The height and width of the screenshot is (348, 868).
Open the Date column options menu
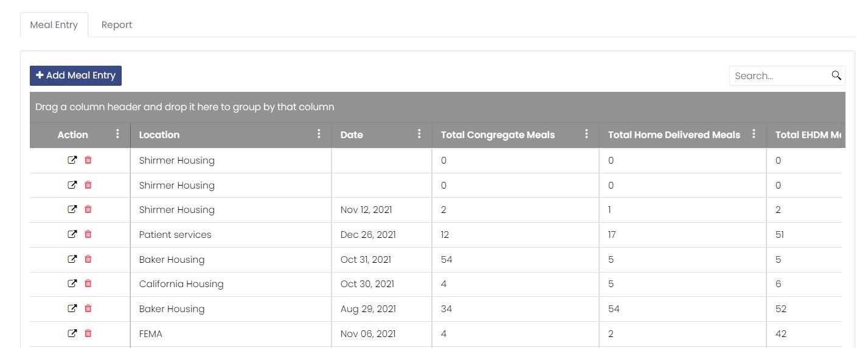coord(419,134)
